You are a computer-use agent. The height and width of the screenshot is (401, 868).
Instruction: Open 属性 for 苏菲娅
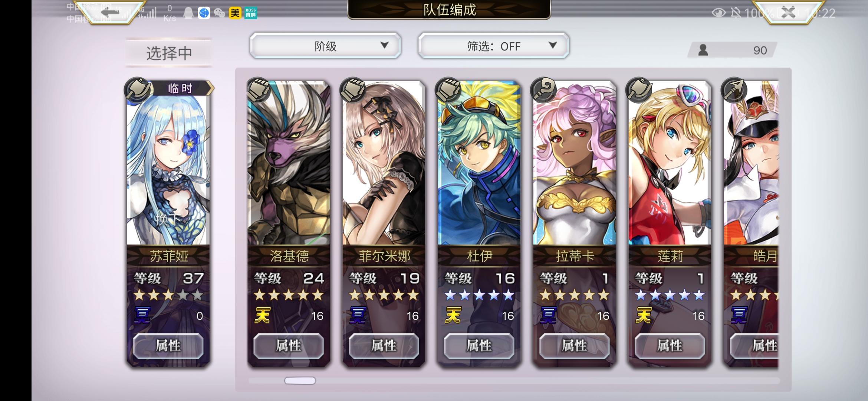pyautogui.click(x=168, y=346)
